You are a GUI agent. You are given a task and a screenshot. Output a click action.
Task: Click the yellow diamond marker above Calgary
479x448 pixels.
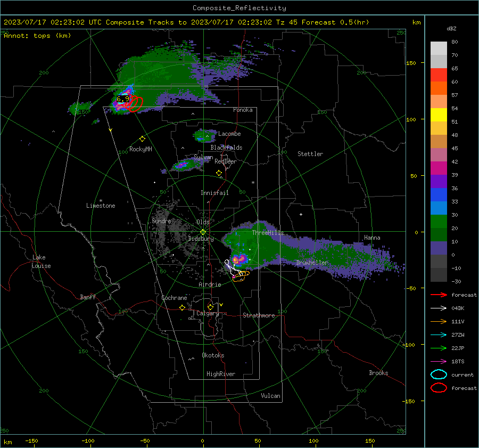210,307
